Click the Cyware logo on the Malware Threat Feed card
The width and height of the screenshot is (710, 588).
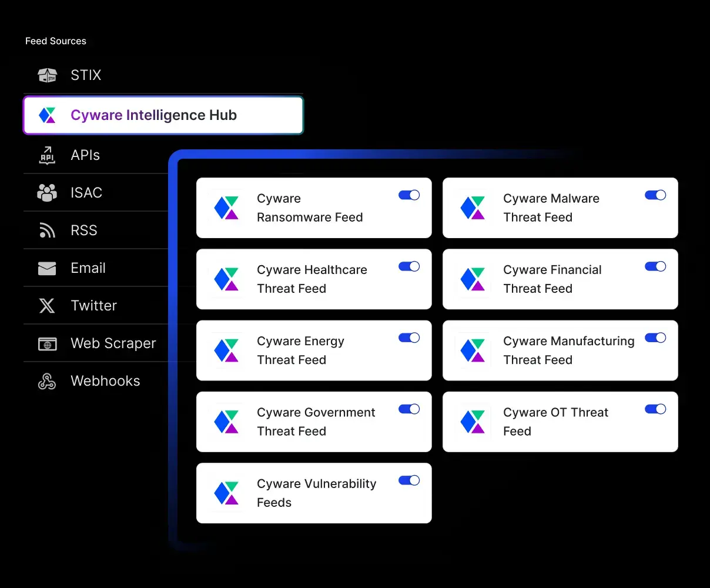473,208
